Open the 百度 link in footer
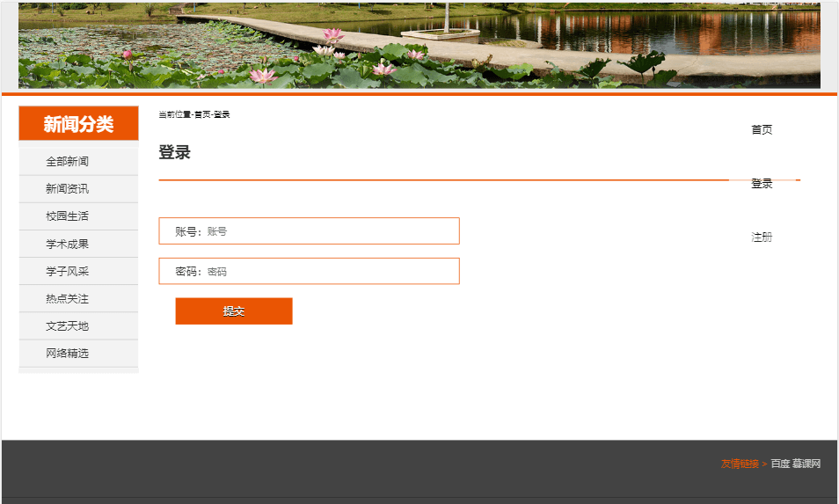The image size is (839, 504). pyautogui.click(x=780, y=464)
